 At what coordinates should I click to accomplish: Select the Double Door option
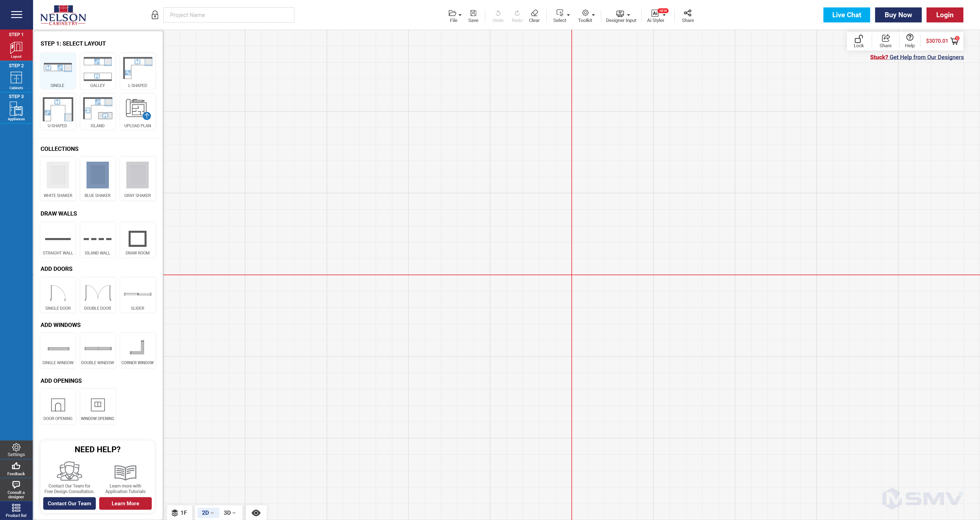(x=97, y=295)
